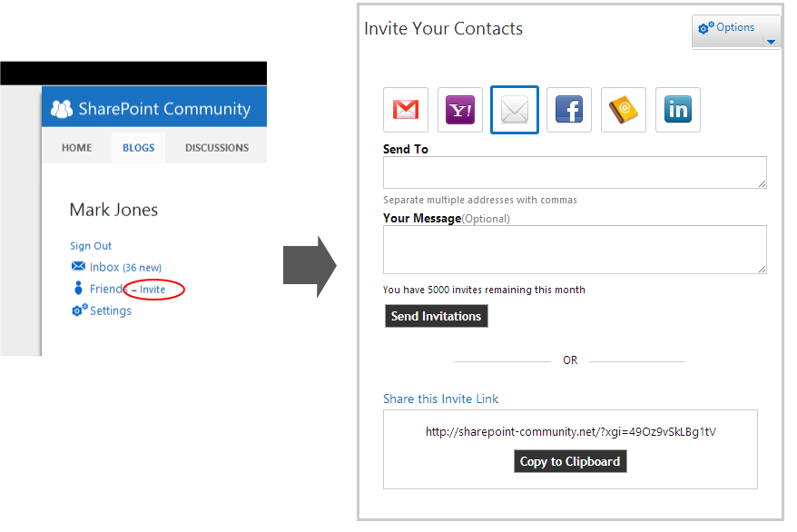This screenshot has width=797, height=532.
Task: Select the Gmail contacts icon
Action: [x=405, y=110]
